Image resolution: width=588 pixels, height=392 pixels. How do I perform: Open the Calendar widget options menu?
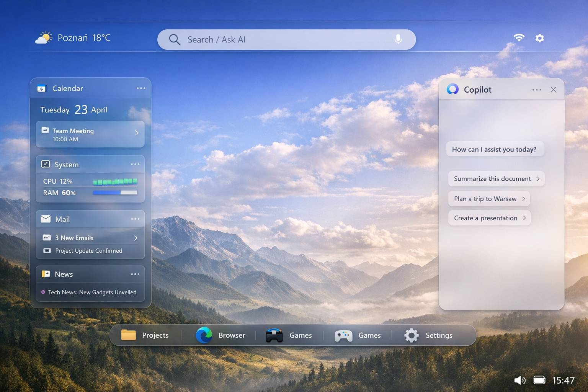[x=141, y=88]
